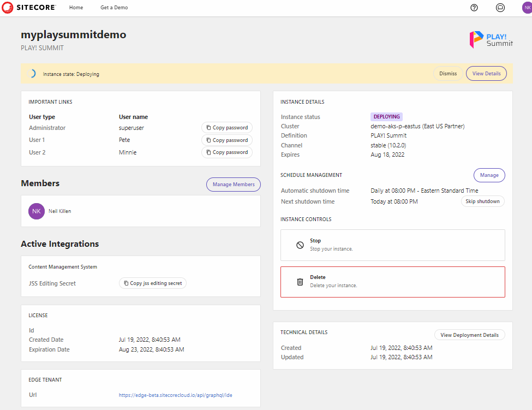Click the PLAY! Summit logo
The image size is (532, 410).
[x=491, y=40]
